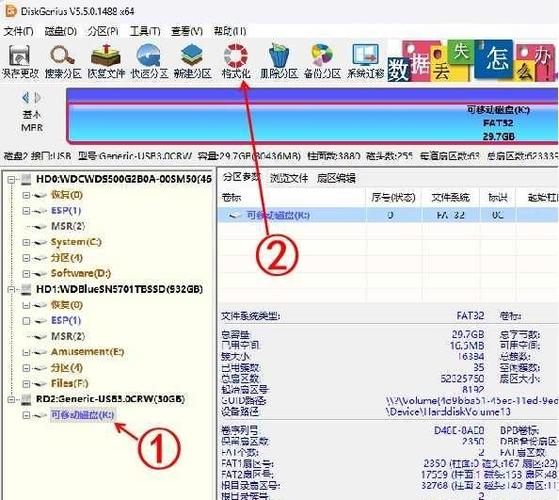
Task: Click the 文件系统 column header
Action: tap(451, 197)
